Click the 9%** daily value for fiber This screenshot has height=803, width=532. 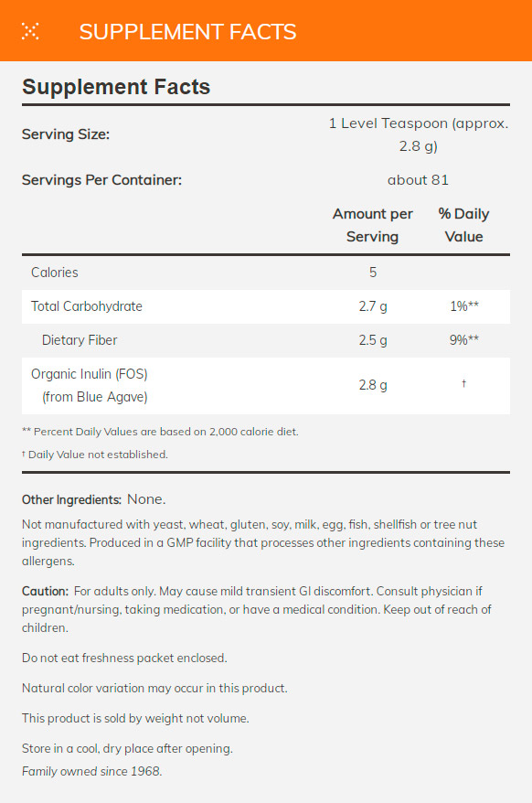(463, 340)
